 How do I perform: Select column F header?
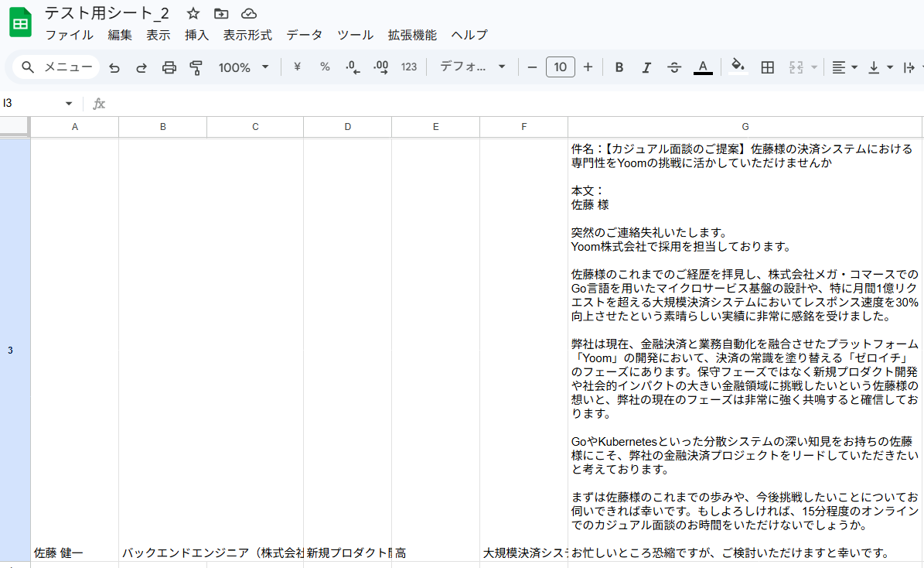tap(524, 127)
